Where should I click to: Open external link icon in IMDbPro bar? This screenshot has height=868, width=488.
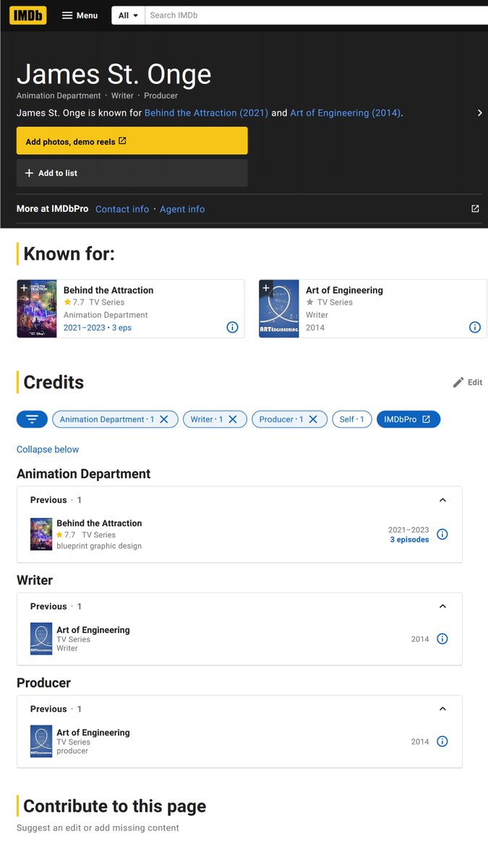pyautogui.click(x=475, y=209)
